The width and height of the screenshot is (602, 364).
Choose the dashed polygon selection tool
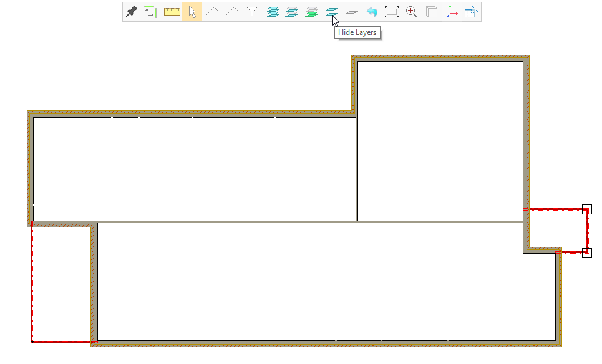tap(232, 12)
